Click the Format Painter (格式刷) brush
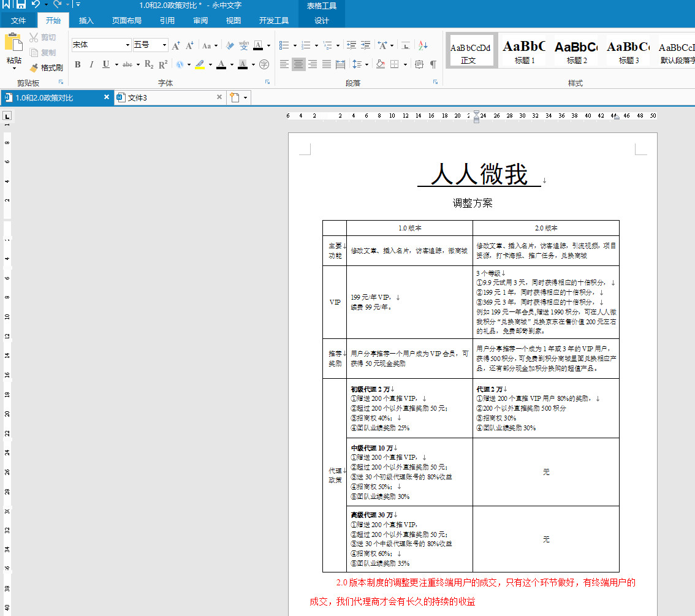 click(x=34, y=67)
